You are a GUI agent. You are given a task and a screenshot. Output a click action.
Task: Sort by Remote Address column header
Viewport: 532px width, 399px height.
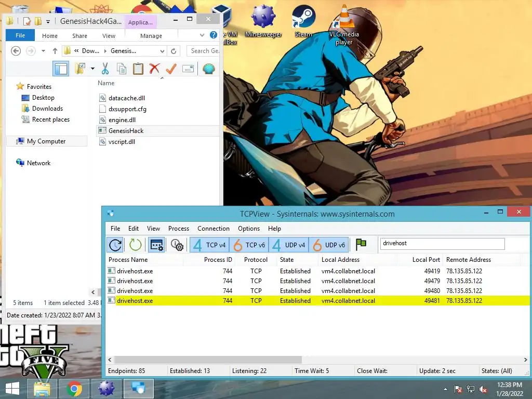point(469,260)
